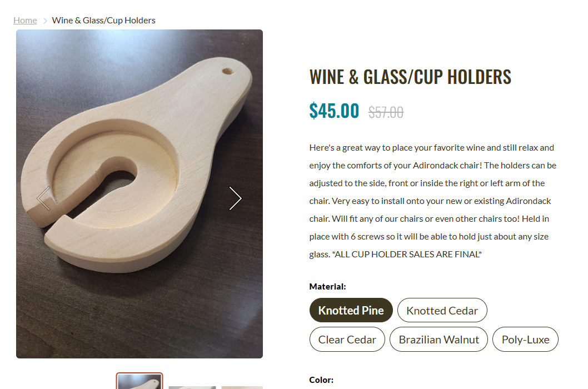Click the Wine & Glass/Cup Holders breadcrumb

click(103, 21)
